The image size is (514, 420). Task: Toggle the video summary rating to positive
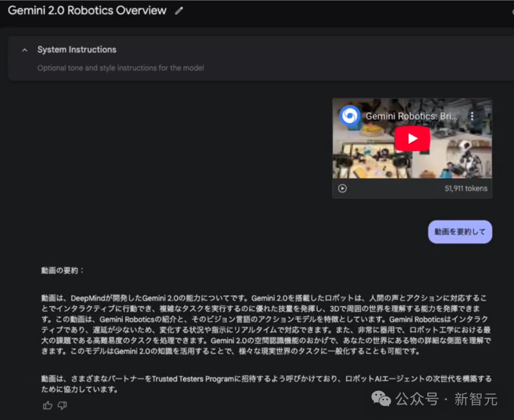(x=47, y=405)
